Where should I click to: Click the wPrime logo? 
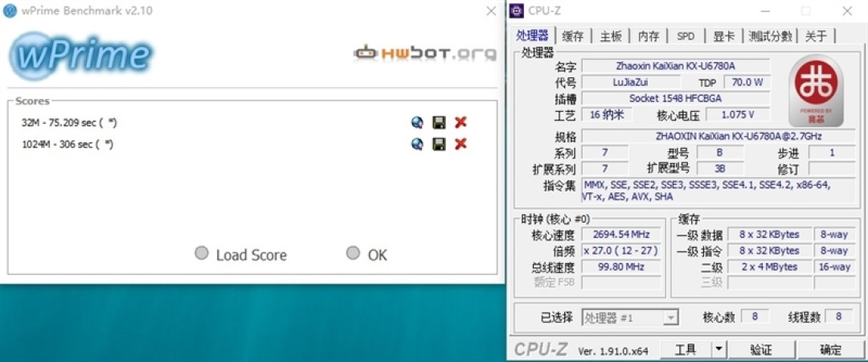[x=81, y=56]
